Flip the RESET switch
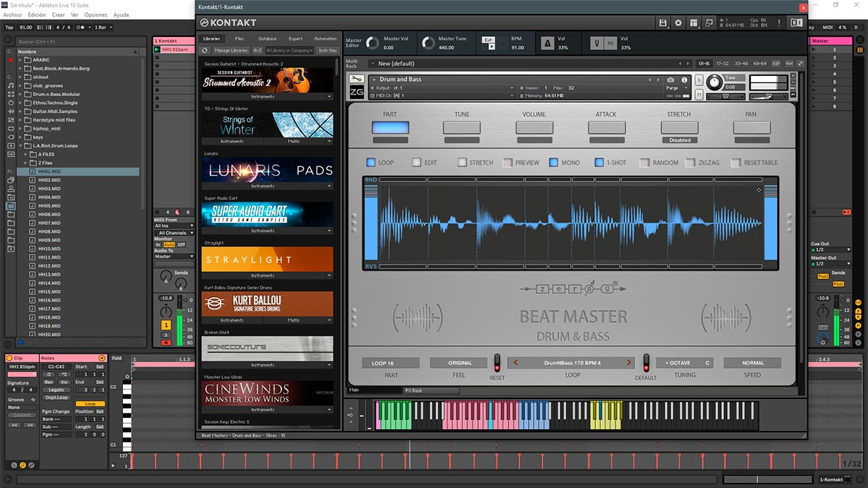This screenshot has width=868, height=488. [497, 362]
